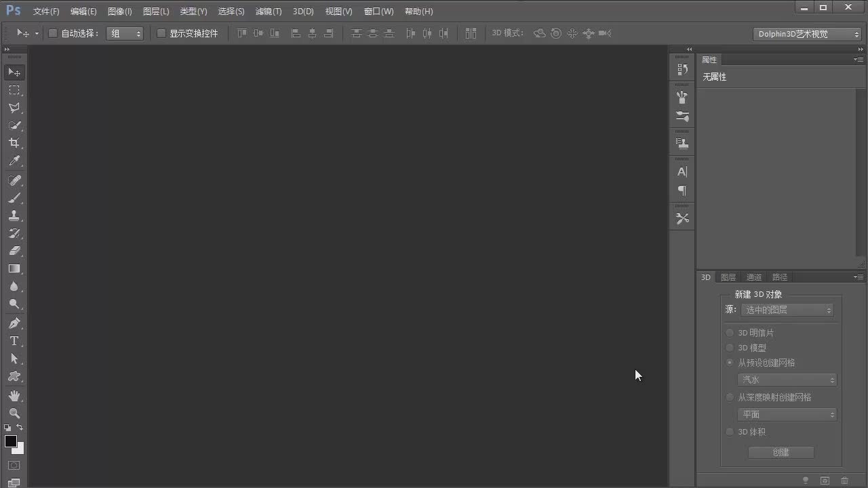This screenshot has height=488, width=868.
Task: Open the Tool Presets panel icon
Action: [682, 218]
